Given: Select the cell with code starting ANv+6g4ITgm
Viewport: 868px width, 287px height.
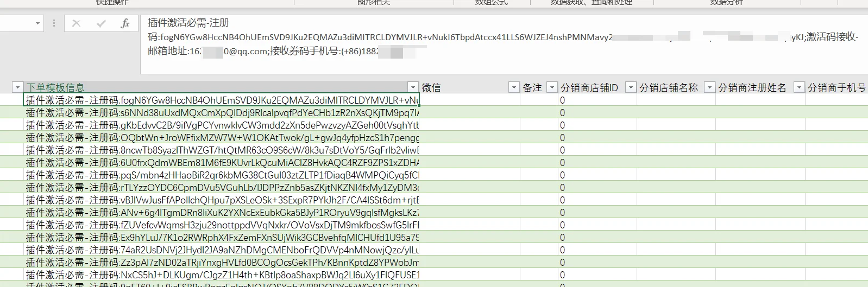Looking at the screenshot, I should coord(222,212).
